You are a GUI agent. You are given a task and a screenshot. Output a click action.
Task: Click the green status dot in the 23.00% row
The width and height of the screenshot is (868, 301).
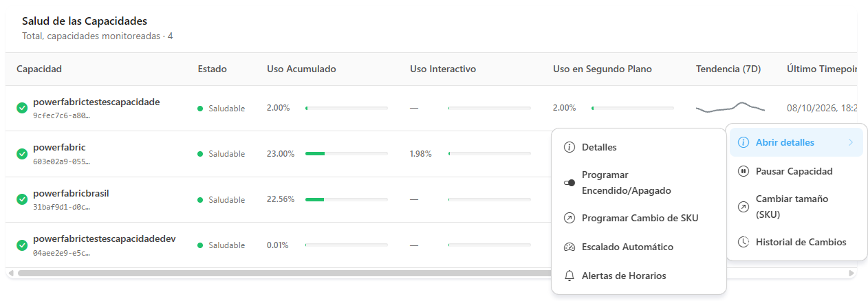(x=200, y=154)
